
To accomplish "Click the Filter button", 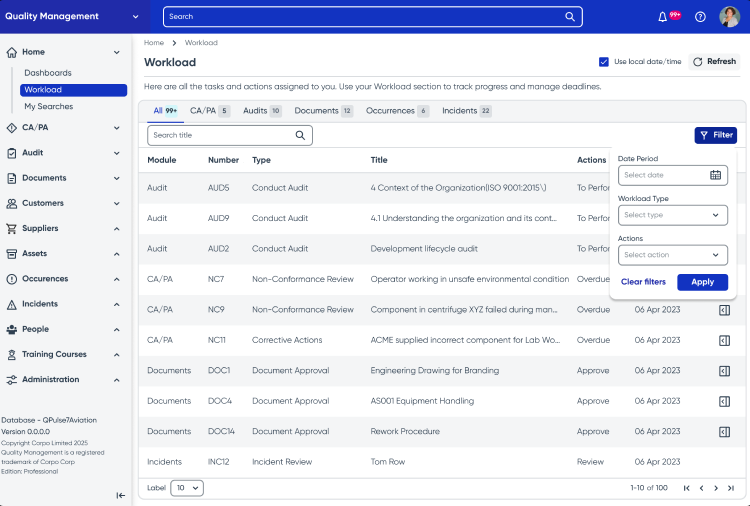I will tap(716, 135).
